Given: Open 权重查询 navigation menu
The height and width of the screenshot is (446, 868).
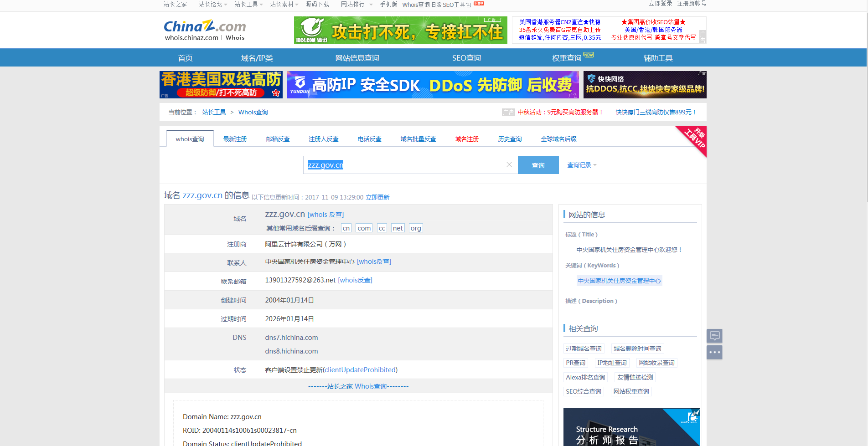Looking at the screenshot, I should coord(567,58).
